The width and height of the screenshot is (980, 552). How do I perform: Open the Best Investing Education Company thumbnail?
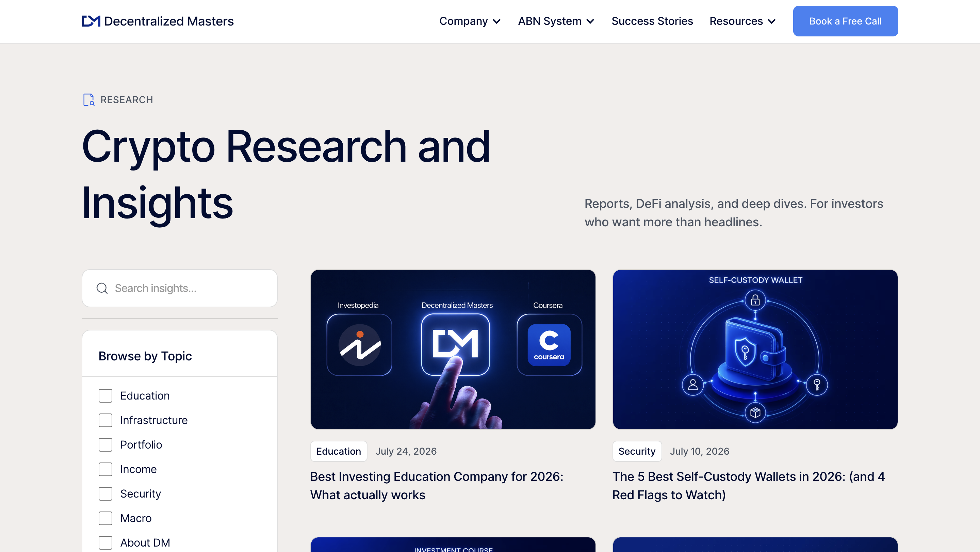(x=453, y=349)
